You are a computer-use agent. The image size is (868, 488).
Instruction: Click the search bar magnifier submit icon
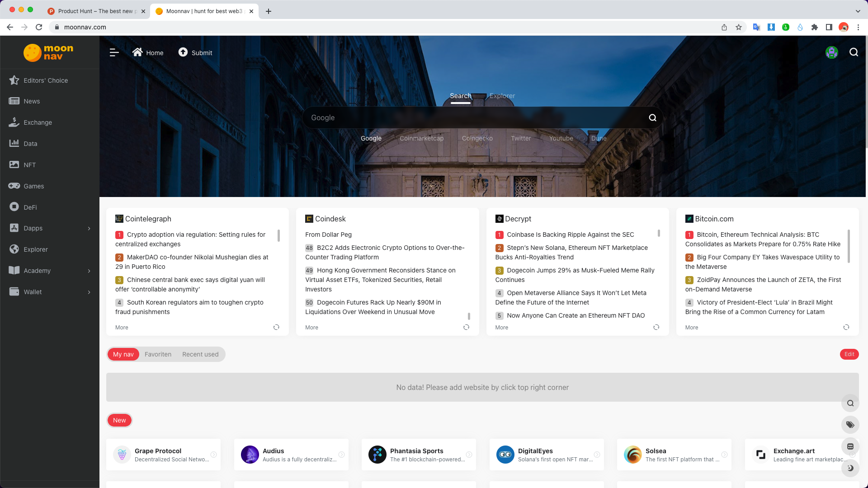click(x=652, y=117)
